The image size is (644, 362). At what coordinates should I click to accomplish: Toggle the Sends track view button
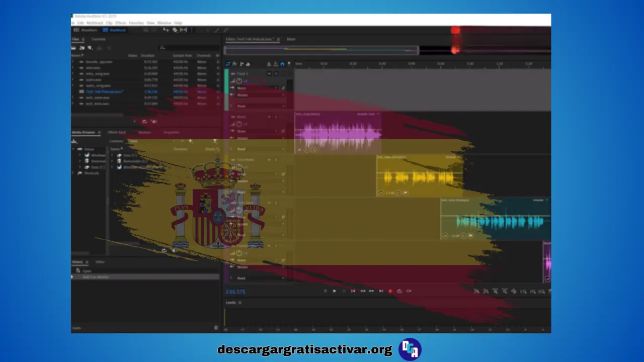[242, 64]
